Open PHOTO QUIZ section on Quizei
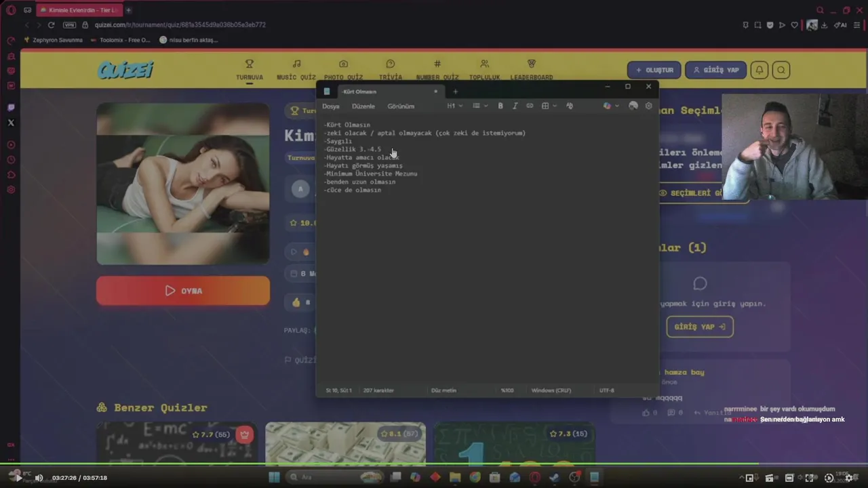 coord(343,70)
